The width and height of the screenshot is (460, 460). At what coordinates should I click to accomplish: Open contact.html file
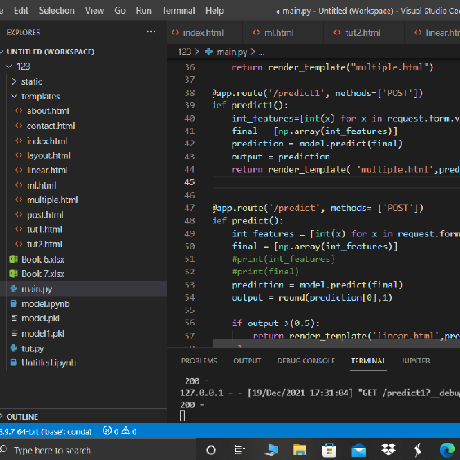pyautogui.click(x=51, y=126)
